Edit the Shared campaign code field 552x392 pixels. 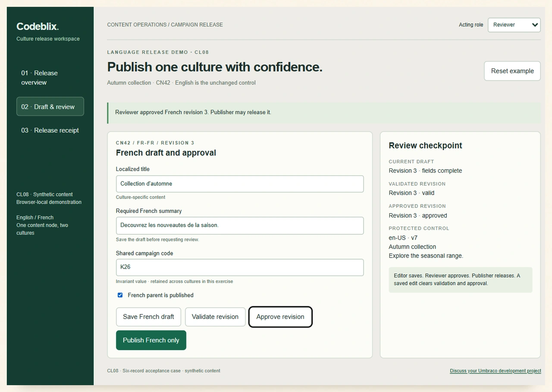click(240, 268)
